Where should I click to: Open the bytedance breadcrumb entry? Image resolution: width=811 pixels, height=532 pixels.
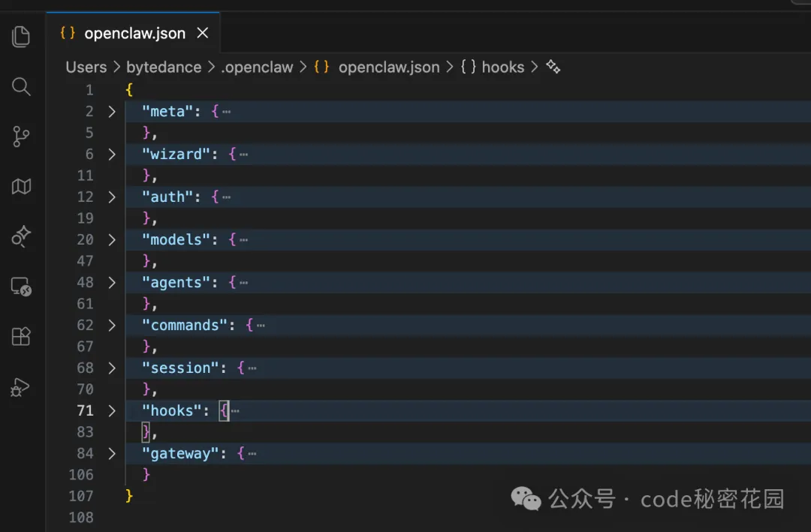pos(164,67)
